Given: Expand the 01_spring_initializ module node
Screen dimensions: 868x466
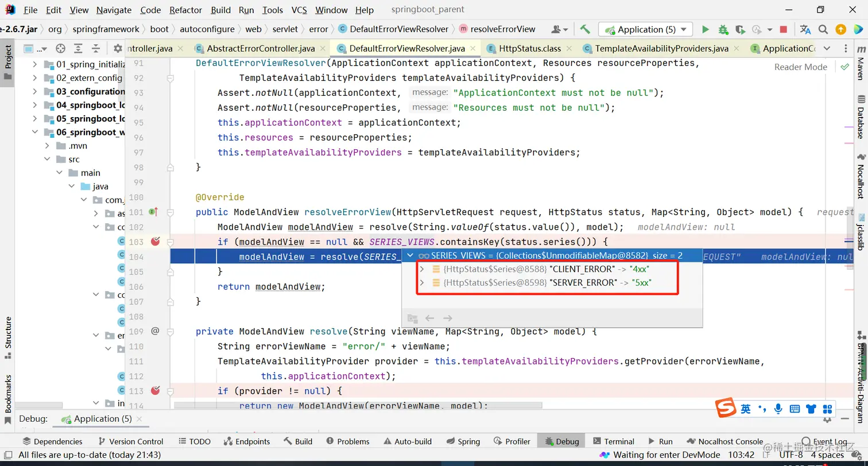Looking at the screenshot, I should coord(35,64).
